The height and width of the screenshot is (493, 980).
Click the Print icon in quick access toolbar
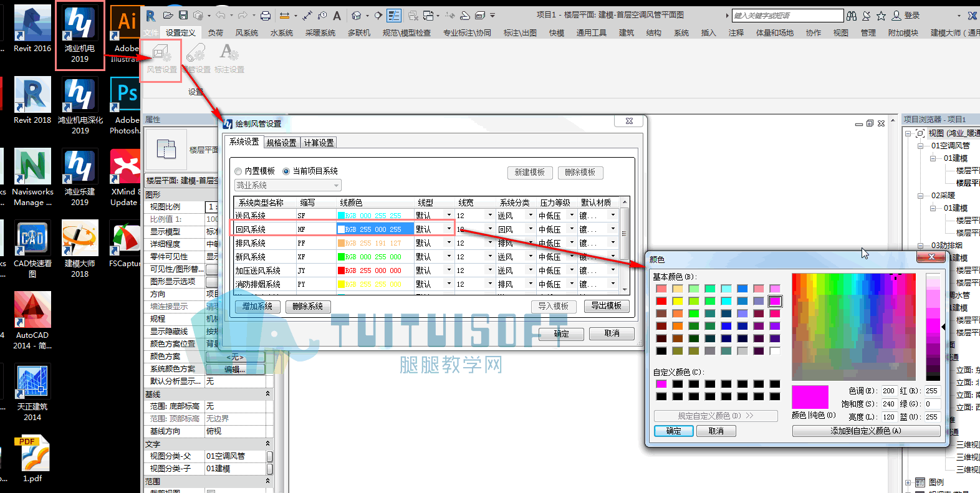tap(266, 15)
